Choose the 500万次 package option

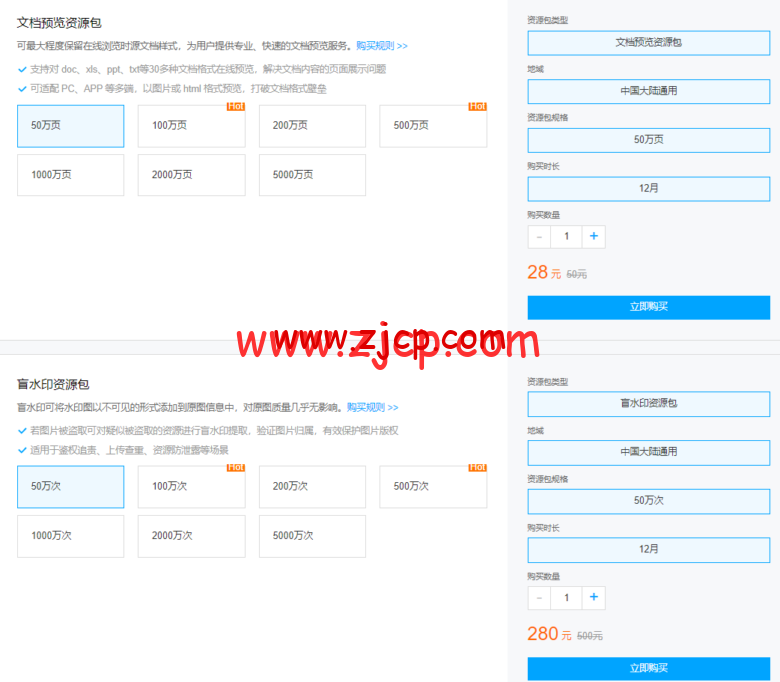click(433, 487)
